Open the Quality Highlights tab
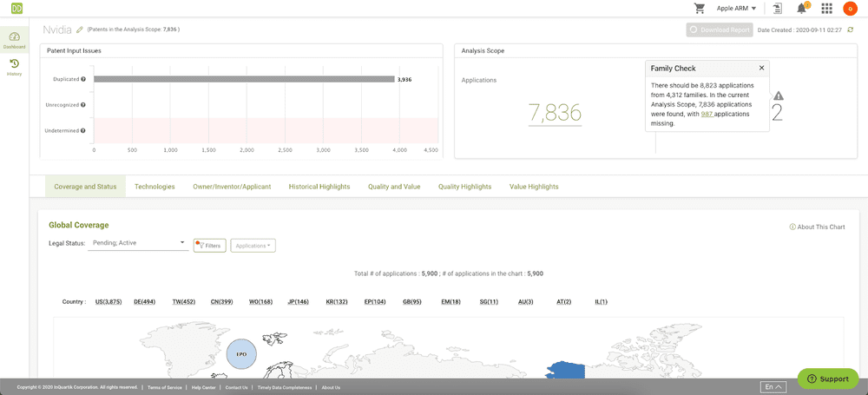 pos(465,187)
